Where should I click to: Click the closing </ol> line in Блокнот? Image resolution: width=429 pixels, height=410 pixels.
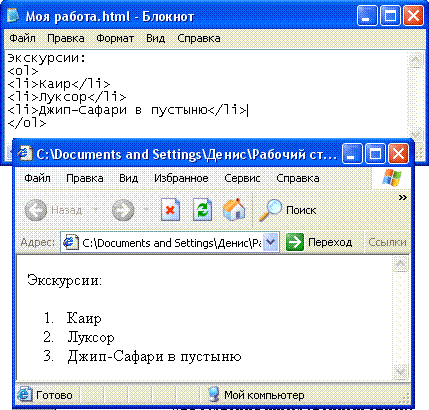(x=27, y=123)
